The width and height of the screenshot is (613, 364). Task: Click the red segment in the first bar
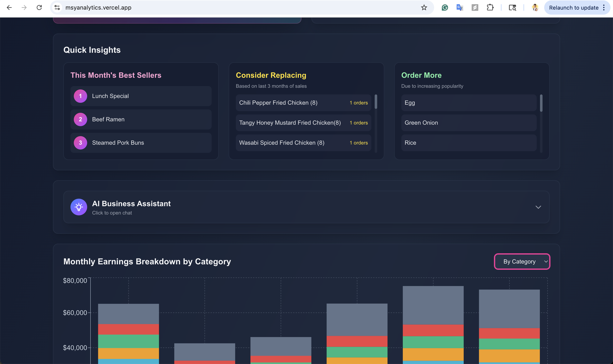point(128,329)
